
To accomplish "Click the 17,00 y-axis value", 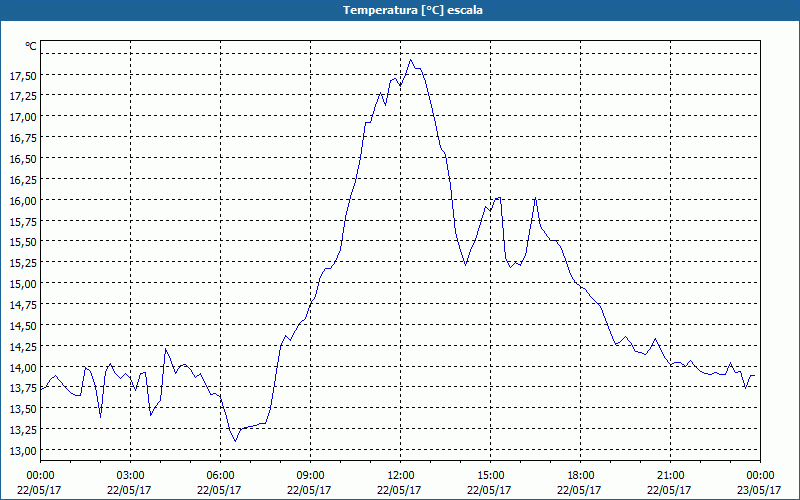I will [x=23, y=117].
